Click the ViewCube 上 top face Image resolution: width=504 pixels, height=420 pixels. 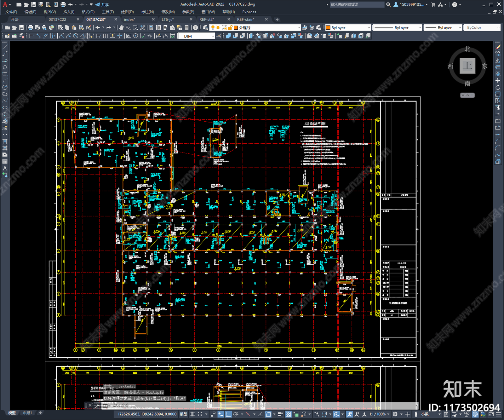click(x=467, y=66)
